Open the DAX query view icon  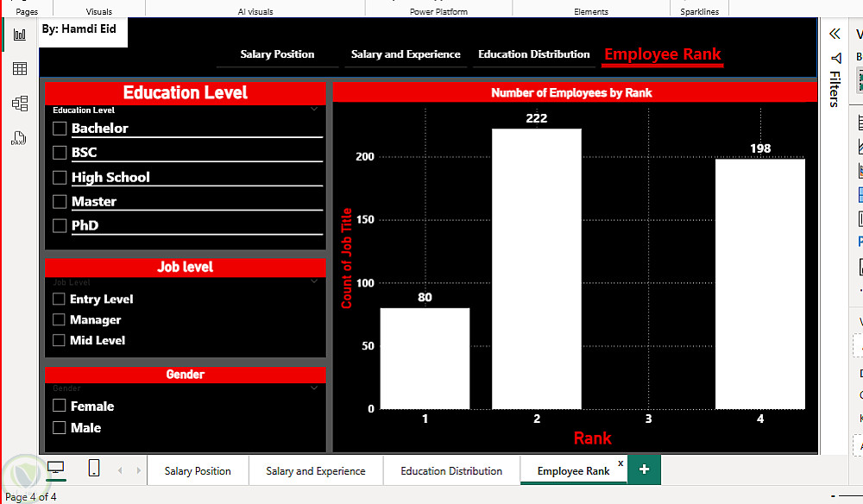(x=19, y=138)
